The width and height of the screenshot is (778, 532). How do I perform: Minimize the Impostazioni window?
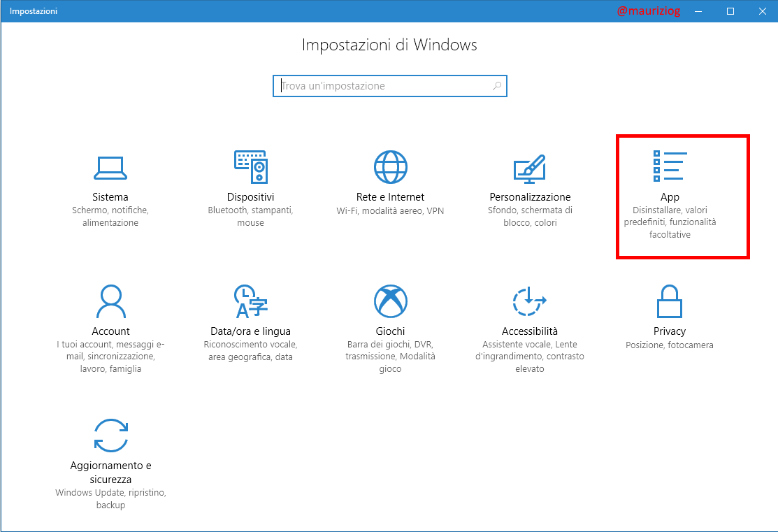(x=698, y=11)
